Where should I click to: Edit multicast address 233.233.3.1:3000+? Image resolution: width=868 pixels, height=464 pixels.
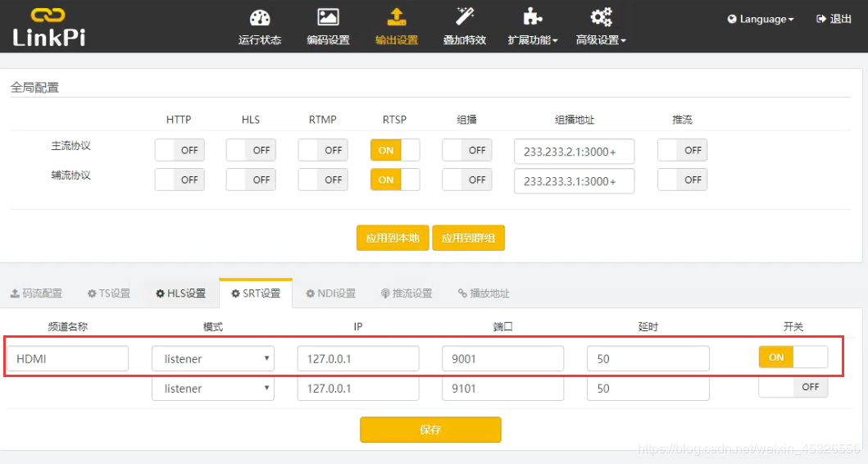pos(574,181)
